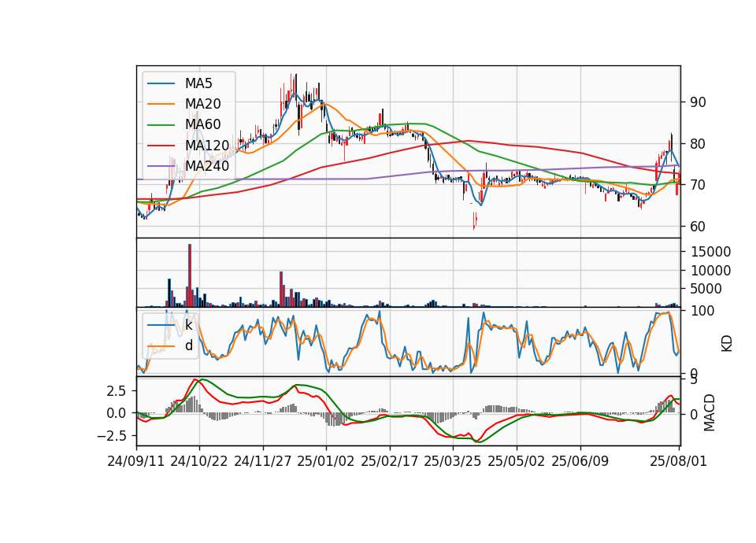Click the MA60 legend label
756x543 pixels.
[x=202, y=124]
